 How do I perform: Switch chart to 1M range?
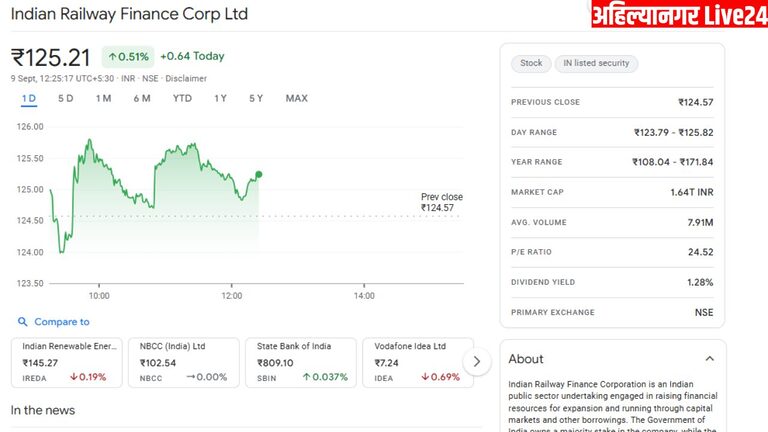[103, 98]
